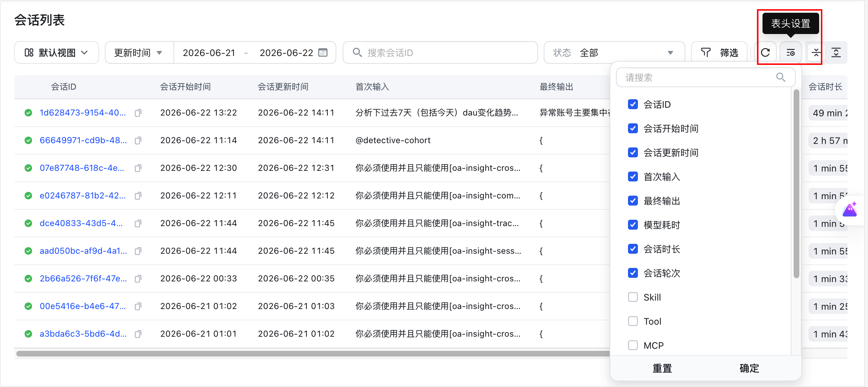
Task: Open the 更新时间 time type dropdown
Action: click(139, 53)
